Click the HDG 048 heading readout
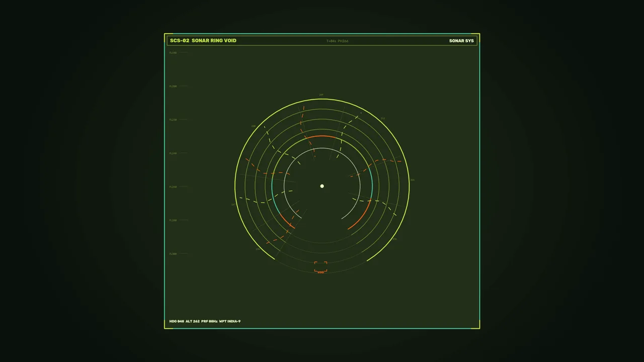Image resolution: width=644 pixels, height=362 pixels. 177,321
